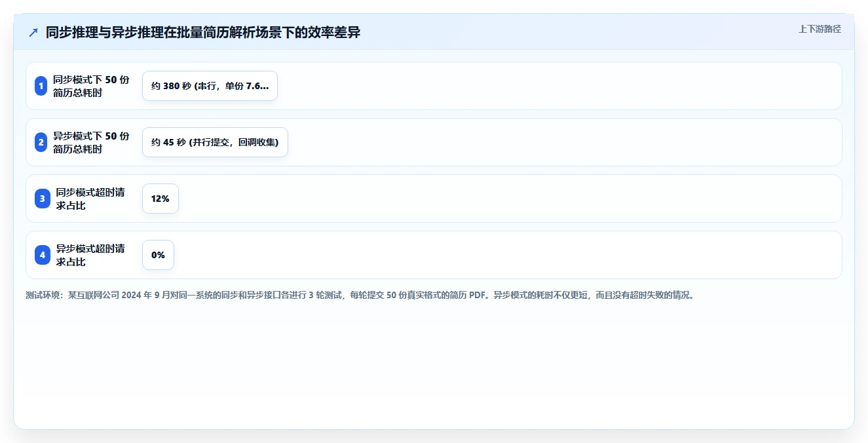Click the 约 380 秒 value chip
Viewport: 868px width, 443px height.
210,86
